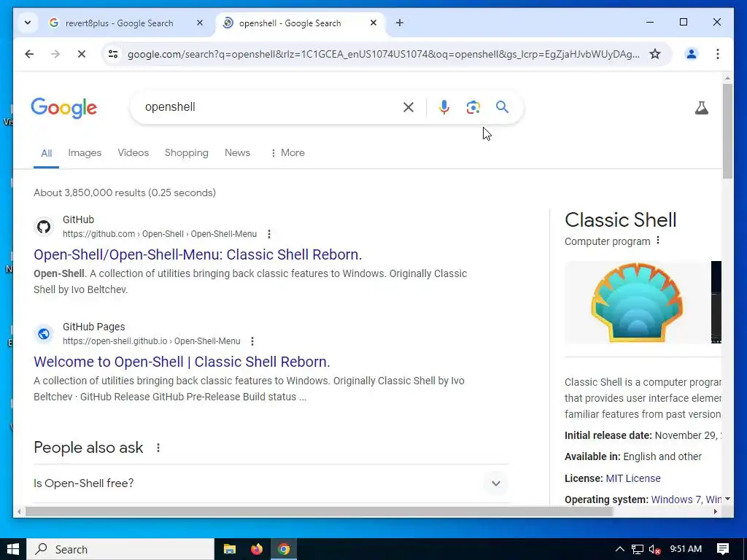Click the forward navigation arrow

pos(55,54)
